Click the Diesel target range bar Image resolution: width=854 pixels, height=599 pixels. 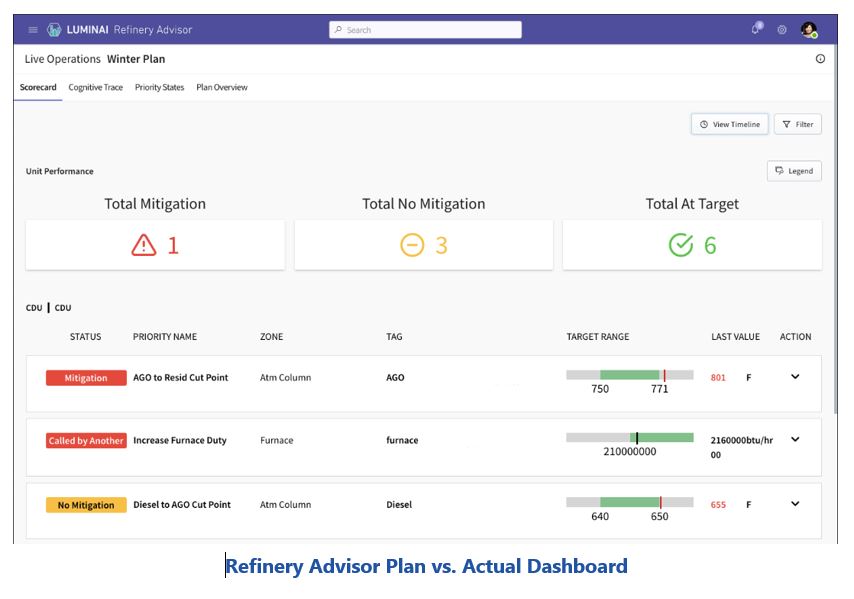point(630,502)
